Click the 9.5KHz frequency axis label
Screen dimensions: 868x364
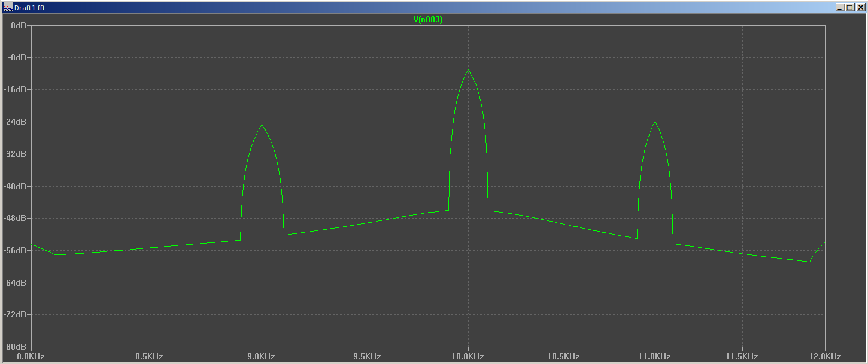click(368, 356)
